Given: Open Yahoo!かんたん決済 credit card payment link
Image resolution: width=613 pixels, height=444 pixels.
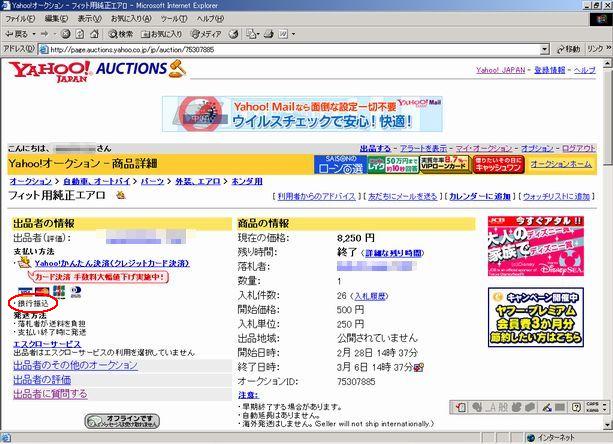Looking at the screenshot, I should tap(112, 263).
